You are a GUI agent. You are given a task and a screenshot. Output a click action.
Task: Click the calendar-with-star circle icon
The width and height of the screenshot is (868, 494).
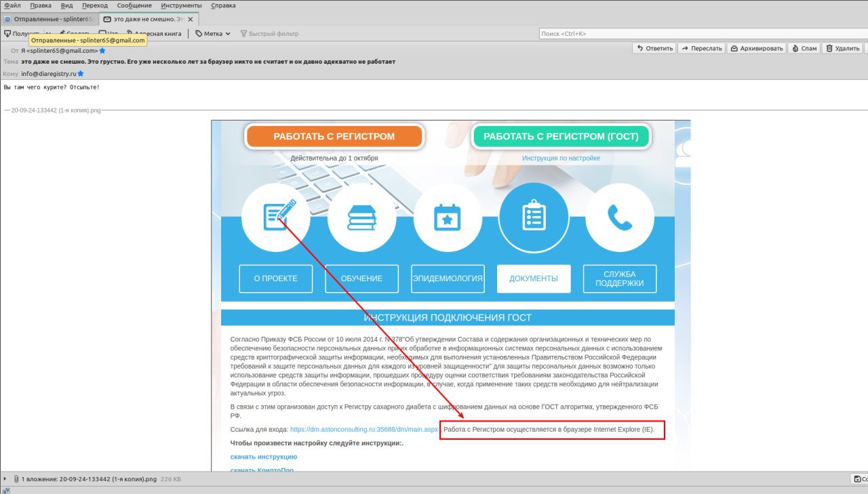[448, 217]
